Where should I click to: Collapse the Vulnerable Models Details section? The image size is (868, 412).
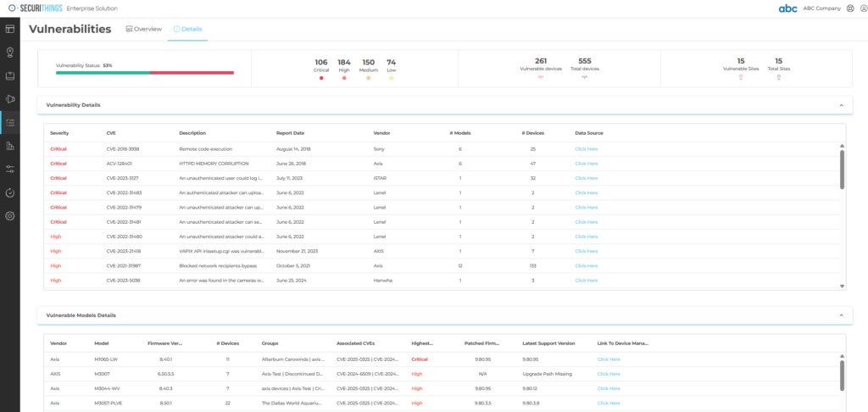click(840, 315)
